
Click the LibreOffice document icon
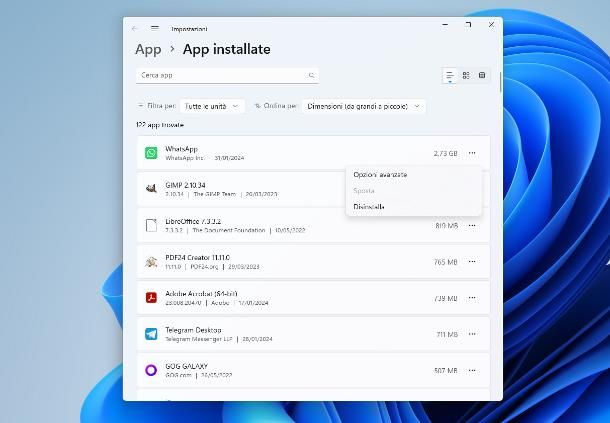pos(151,225)
